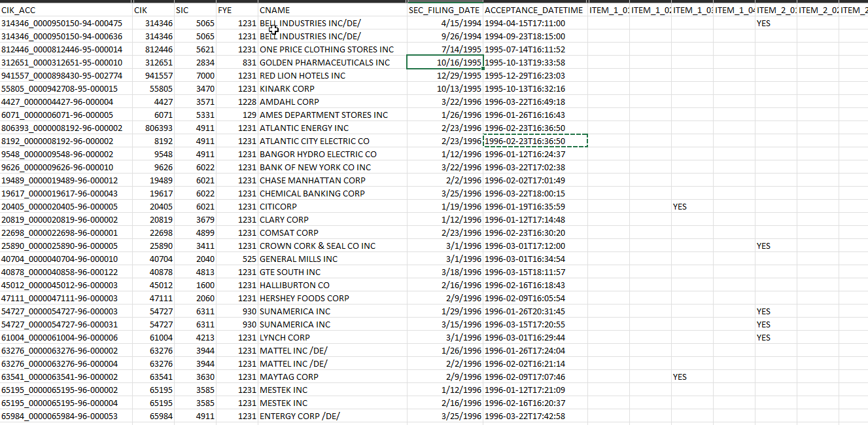Click the YES on the first SUNAMERICA INC row
Screen dimensions: 868x425
tap(764, 311)
